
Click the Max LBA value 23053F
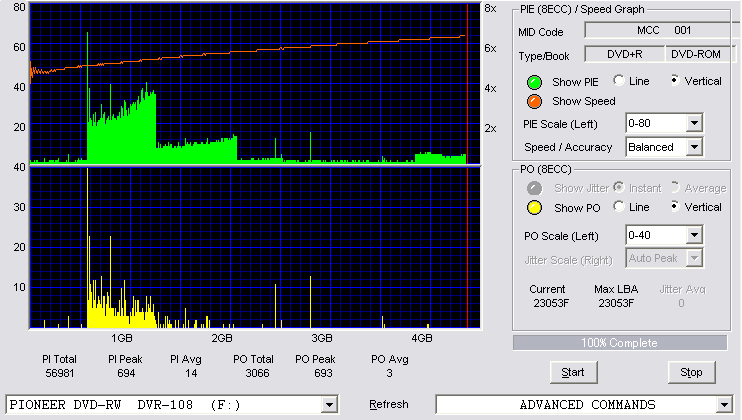[616, 303]
